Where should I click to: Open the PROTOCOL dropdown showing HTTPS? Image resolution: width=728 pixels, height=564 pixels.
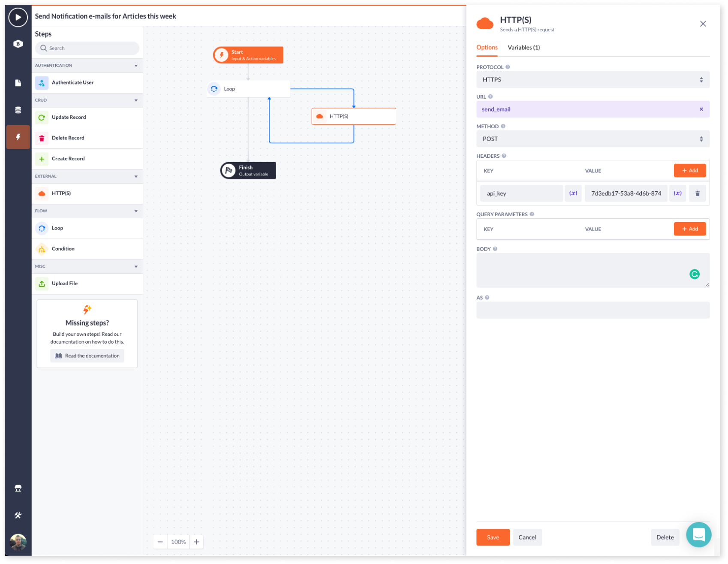point(593,79)
